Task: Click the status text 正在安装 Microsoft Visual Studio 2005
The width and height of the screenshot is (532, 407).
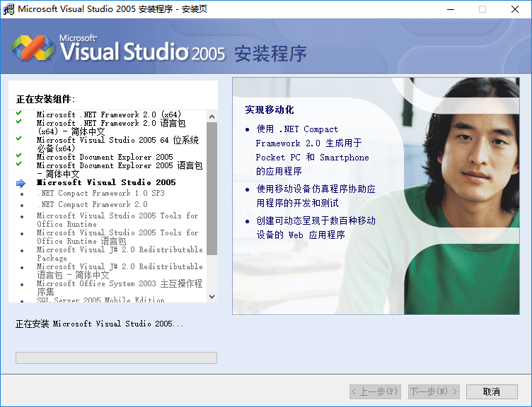Action: (100, 324)
